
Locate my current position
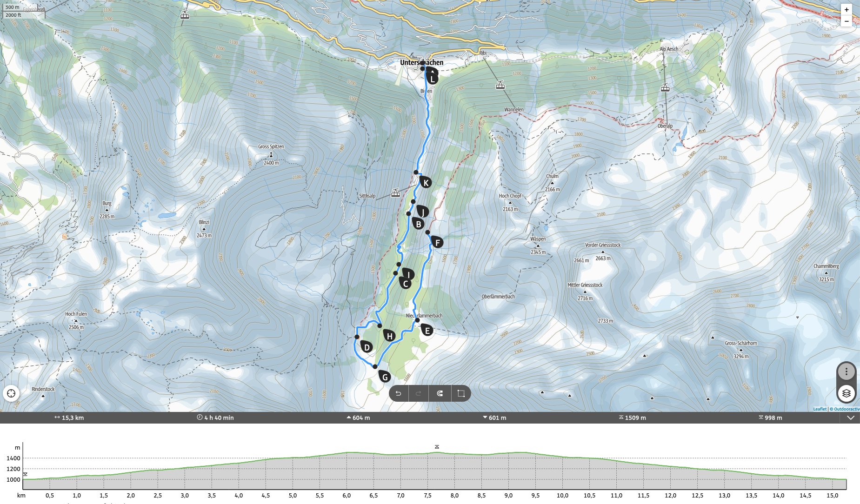(x=11, y=393)
